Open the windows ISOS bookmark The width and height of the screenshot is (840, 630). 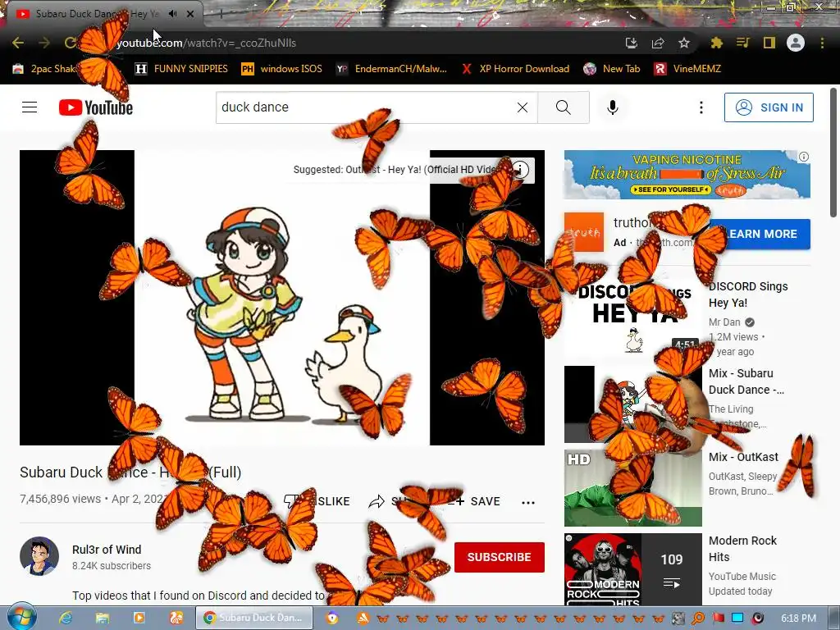[x=282, y=69]
